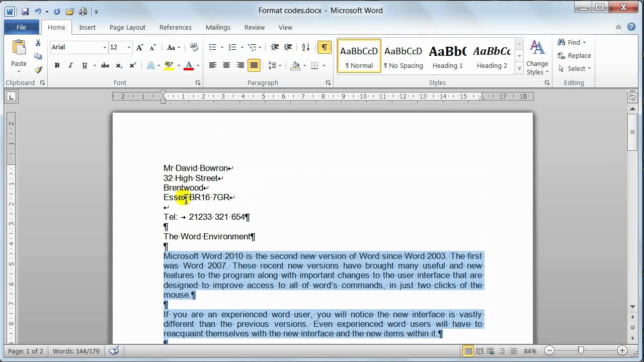This screenshot has width=644, height=362.
Task: Apply the Normal style
Action: [x=359, y=56]
